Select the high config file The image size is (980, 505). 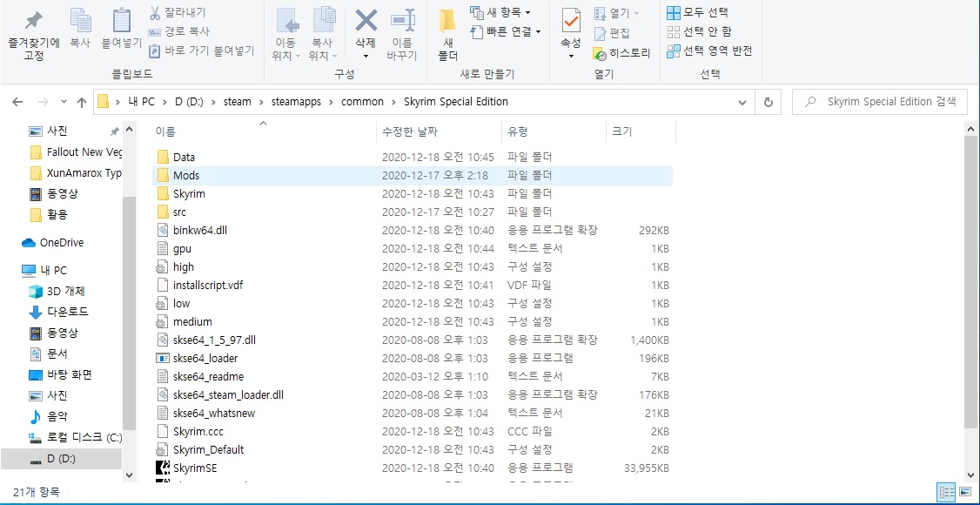click(413, 267)
